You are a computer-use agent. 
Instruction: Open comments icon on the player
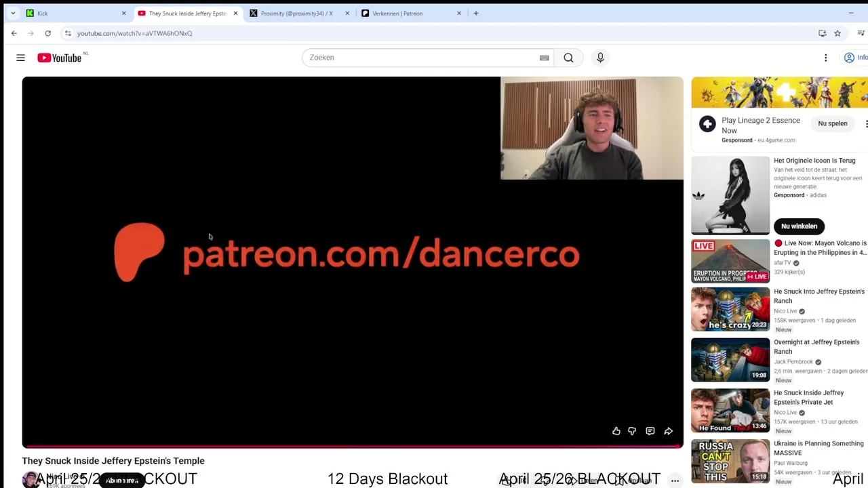click(650, 431)
